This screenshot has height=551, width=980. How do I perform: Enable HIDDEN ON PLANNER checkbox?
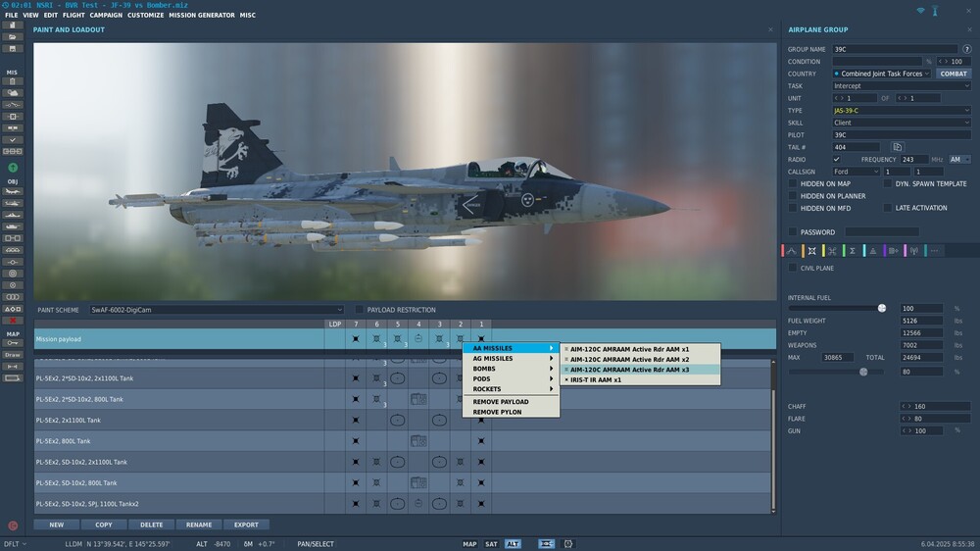[793, 196]
